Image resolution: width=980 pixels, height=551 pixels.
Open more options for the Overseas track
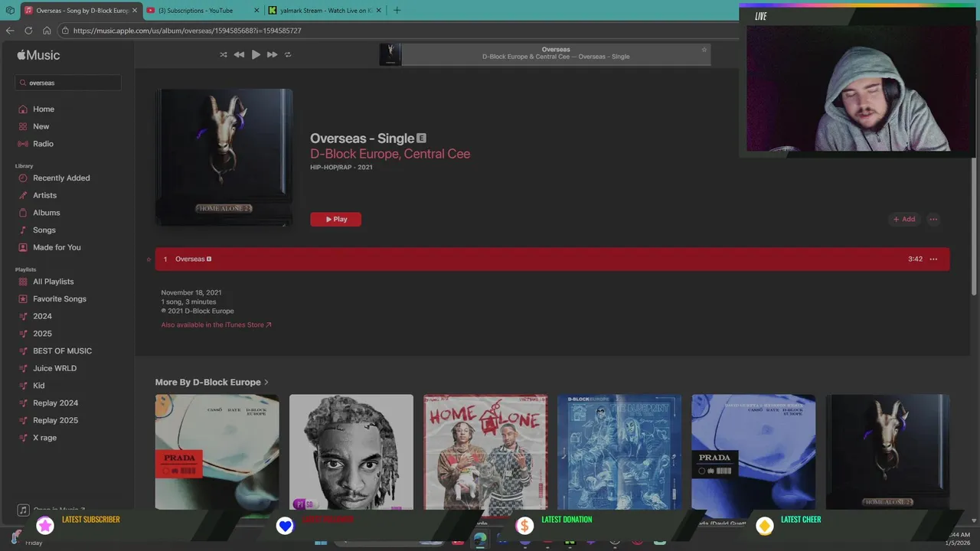tap(933, 259)
